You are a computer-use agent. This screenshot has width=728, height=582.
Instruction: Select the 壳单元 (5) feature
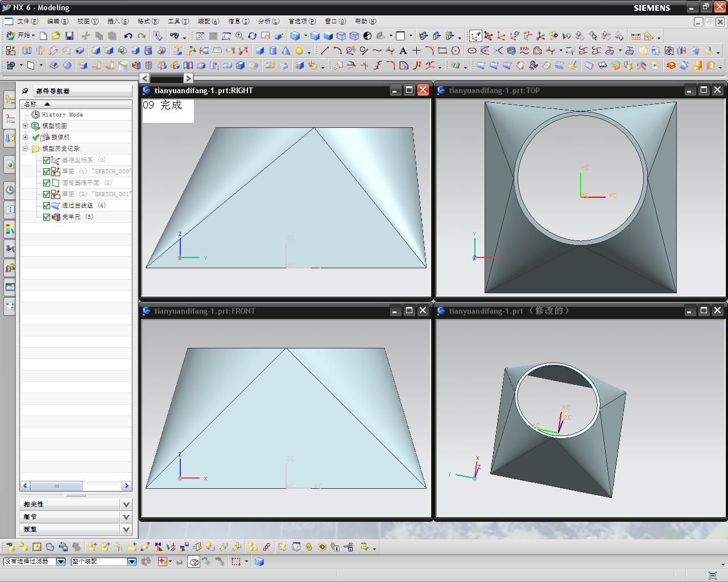tap(77, 217)
